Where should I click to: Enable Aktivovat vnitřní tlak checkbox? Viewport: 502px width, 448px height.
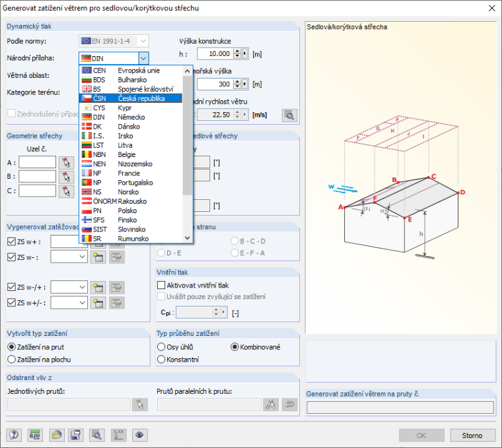coord(161,285)
